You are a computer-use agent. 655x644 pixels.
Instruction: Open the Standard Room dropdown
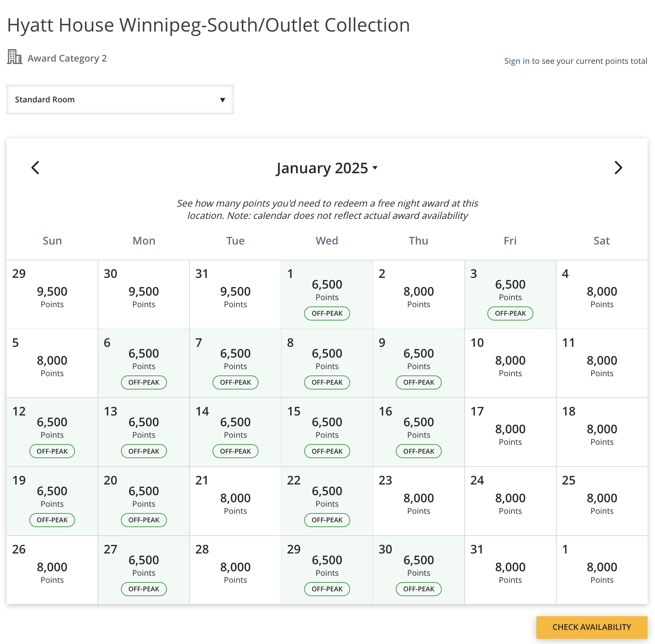tap(120, 99)
